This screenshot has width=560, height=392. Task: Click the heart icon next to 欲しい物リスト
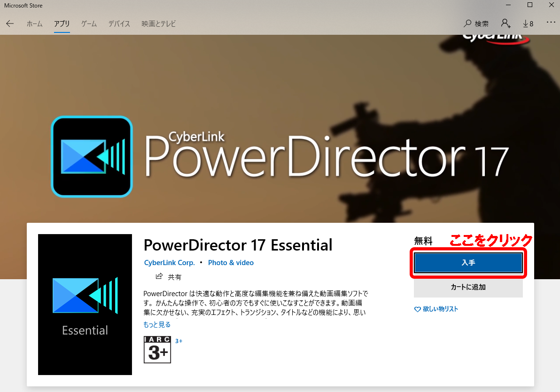pyautogui.click(x=417, y=309)
